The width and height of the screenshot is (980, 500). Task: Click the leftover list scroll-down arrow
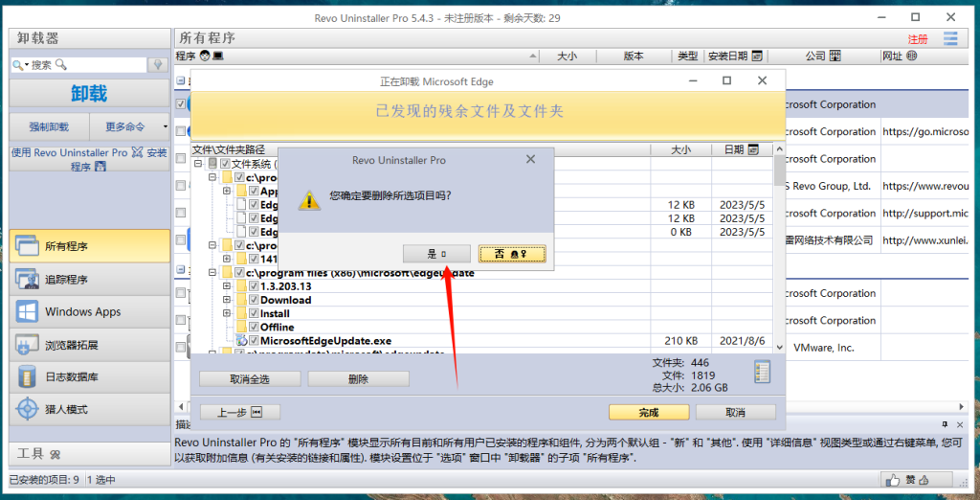[x=779, y=346]
